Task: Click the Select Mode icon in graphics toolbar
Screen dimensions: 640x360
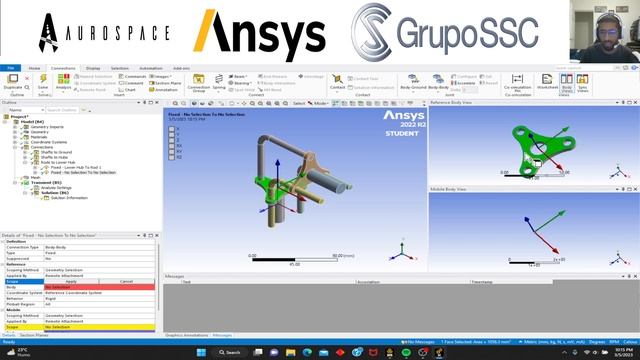Action: point(318,104)
